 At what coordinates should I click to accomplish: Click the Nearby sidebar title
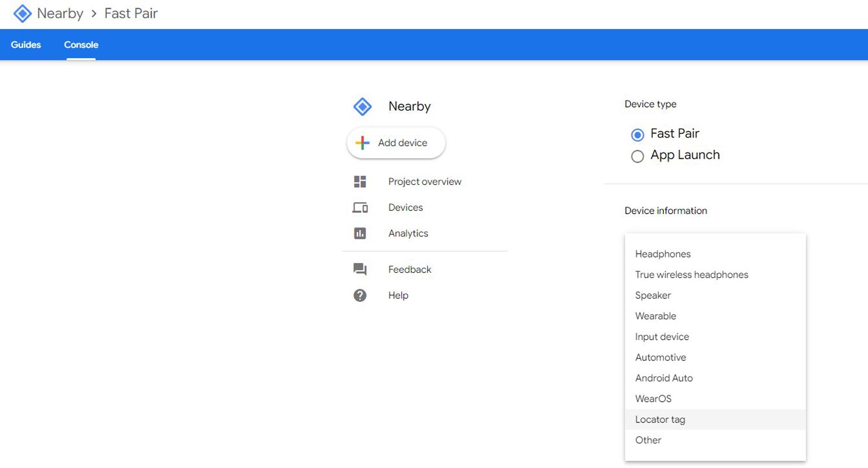pyautogui.click(x=409, y=106)
